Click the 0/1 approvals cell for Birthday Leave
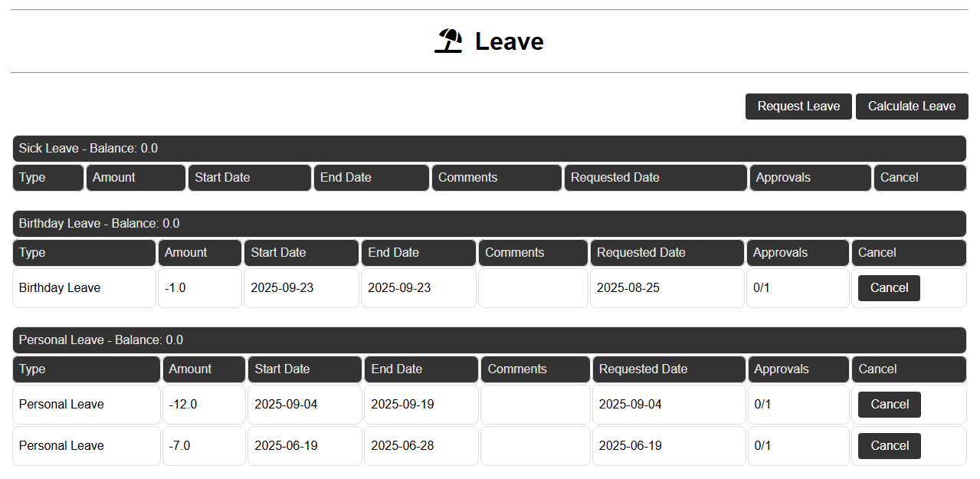 tap(797, 287)
